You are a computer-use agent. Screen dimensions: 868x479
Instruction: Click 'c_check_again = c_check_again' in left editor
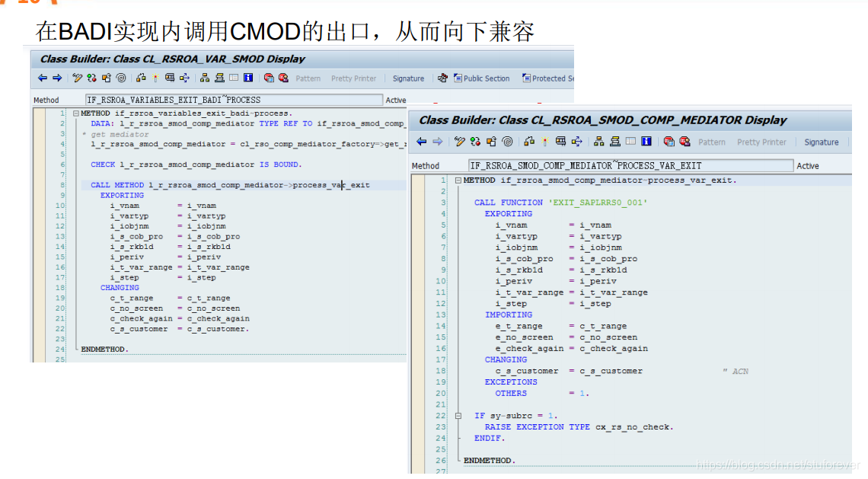point(180,318)
